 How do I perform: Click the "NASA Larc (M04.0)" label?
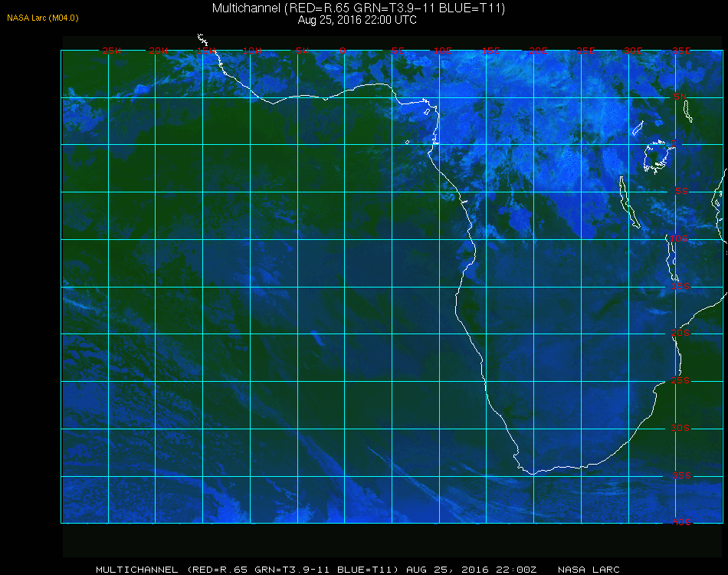click(x=43, y=18)
